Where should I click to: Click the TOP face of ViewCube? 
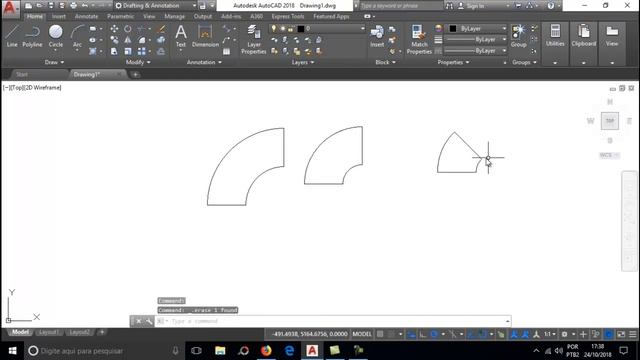tap(610, 121)
